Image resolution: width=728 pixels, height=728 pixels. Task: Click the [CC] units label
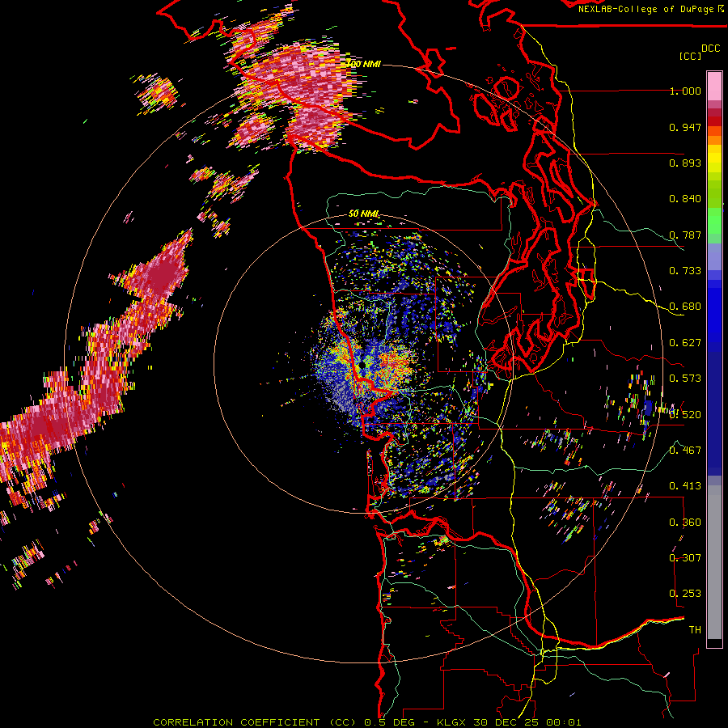(691, 56)
